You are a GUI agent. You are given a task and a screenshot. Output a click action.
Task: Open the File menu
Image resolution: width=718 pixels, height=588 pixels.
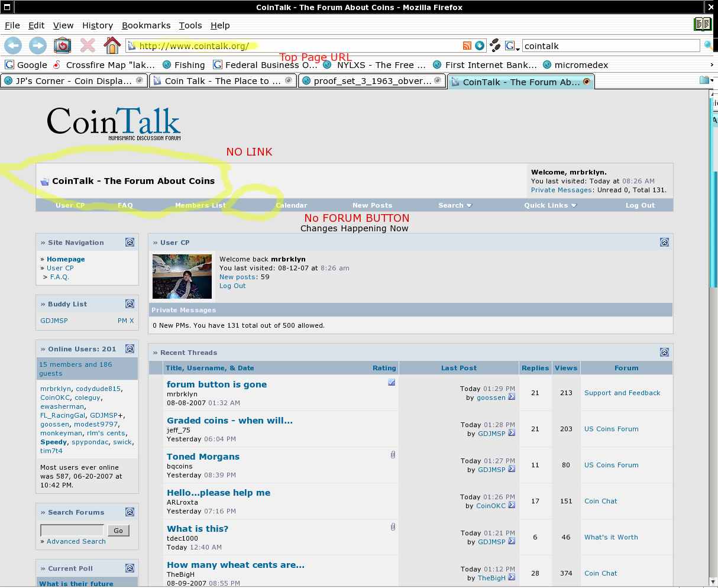(x=12, y=25)
